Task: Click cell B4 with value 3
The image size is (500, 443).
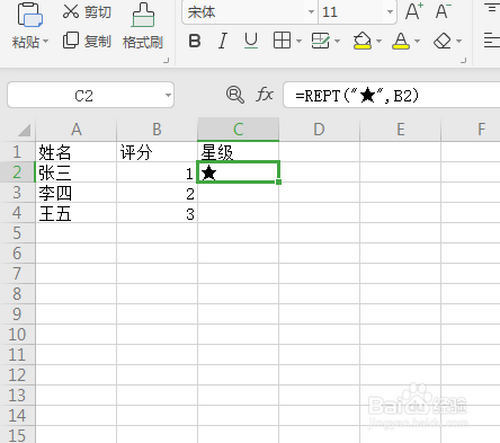Action: pos(157,213)
